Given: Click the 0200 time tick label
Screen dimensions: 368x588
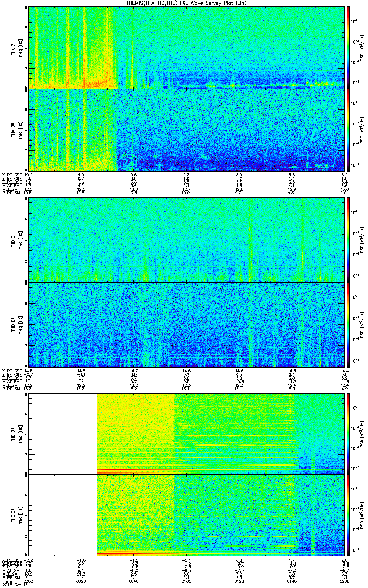Looking at the screenshot, I should click(x=344, y=582).
